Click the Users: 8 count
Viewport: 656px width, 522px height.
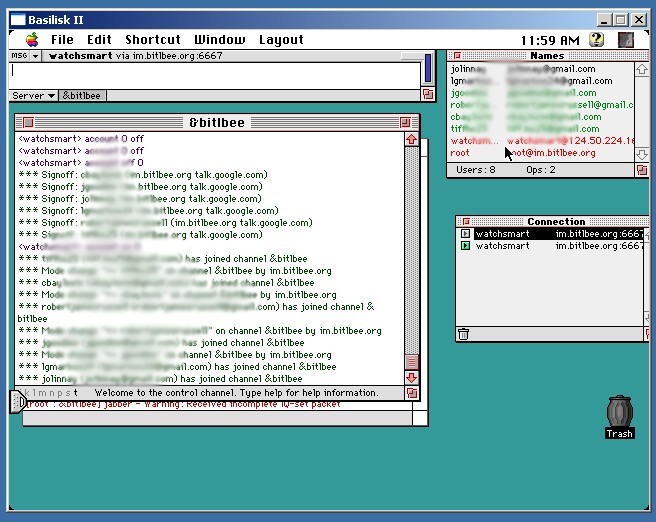click(x=475, y=170)
